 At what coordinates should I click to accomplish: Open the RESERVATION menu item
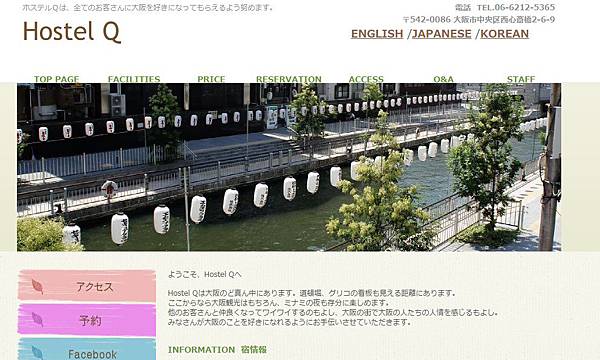(x=289, y=79)
